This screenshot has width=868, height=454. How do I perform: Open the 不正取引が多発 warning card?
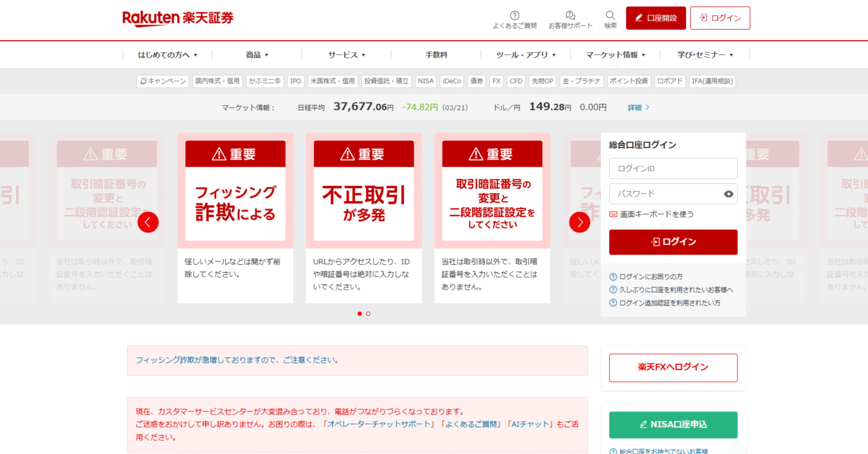364,218
